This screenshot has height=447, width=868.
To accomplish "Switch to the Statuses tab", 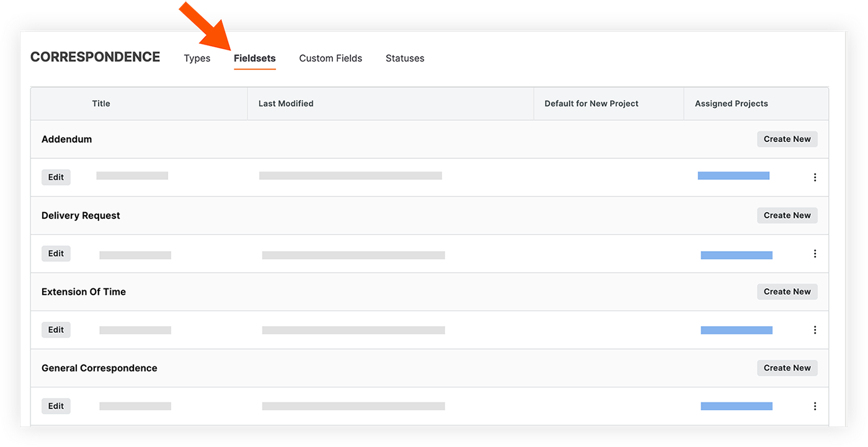I will tap(404, 58).
